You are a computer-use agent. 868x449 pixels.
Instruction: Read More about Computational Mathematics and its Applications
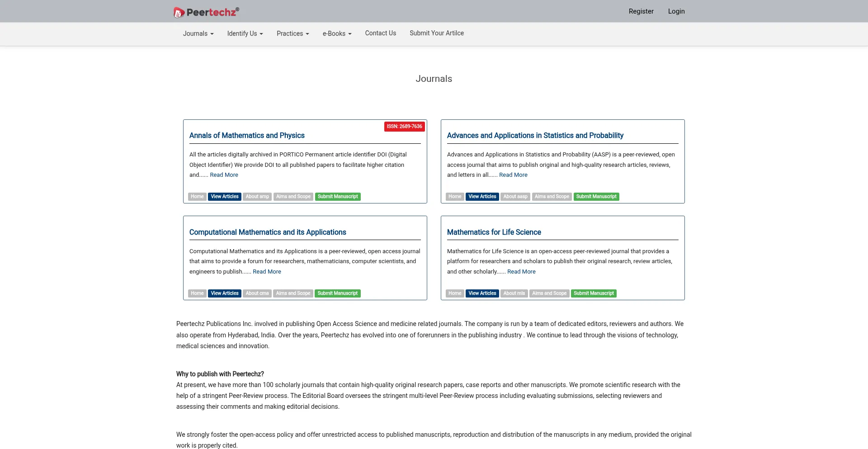tap(267, 272)
